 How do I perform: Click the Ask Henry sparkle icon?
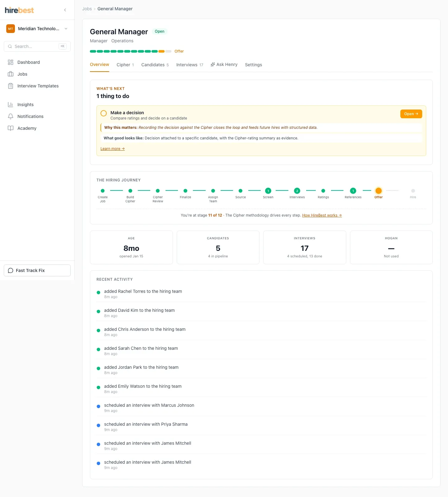(x=213, y=64)
